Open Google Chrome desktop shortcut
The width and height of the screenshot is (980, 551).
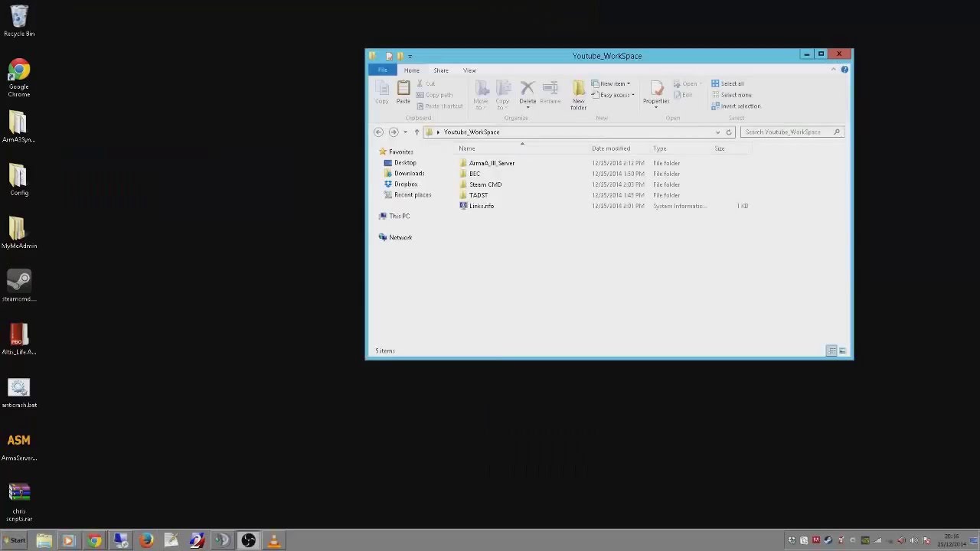click(19, 78)
